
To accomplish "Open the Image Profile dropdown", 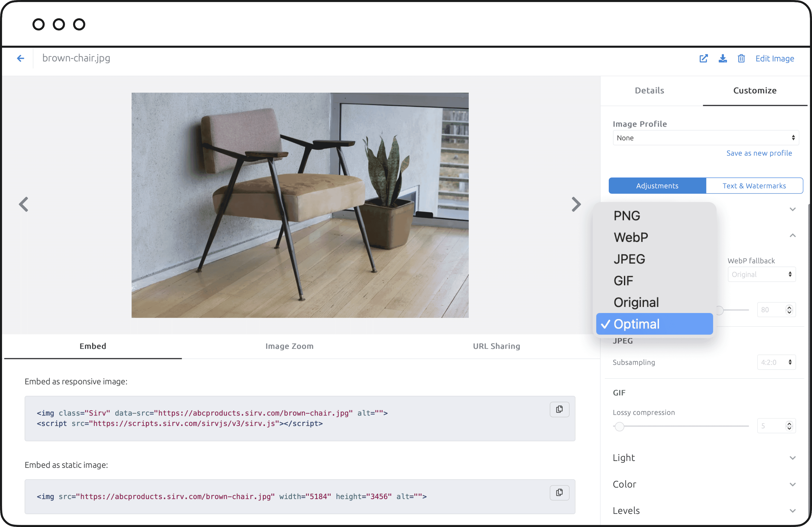I will click(706, 138).
